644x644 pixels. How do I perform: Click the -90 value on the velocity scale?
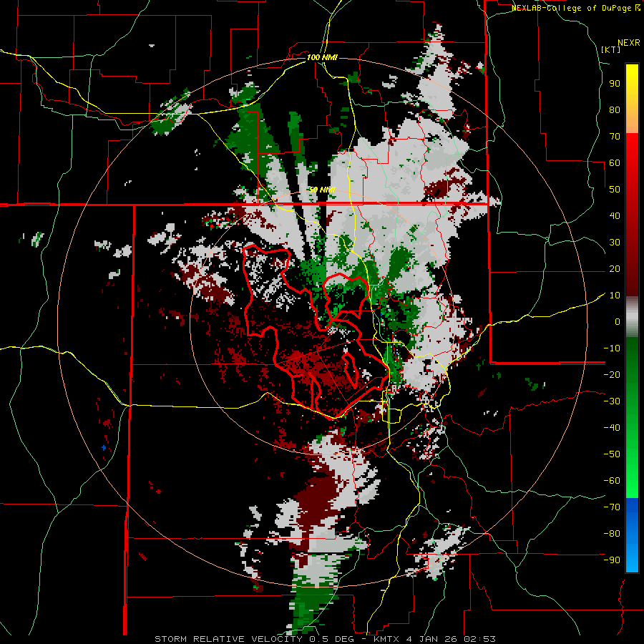point(612,560)
